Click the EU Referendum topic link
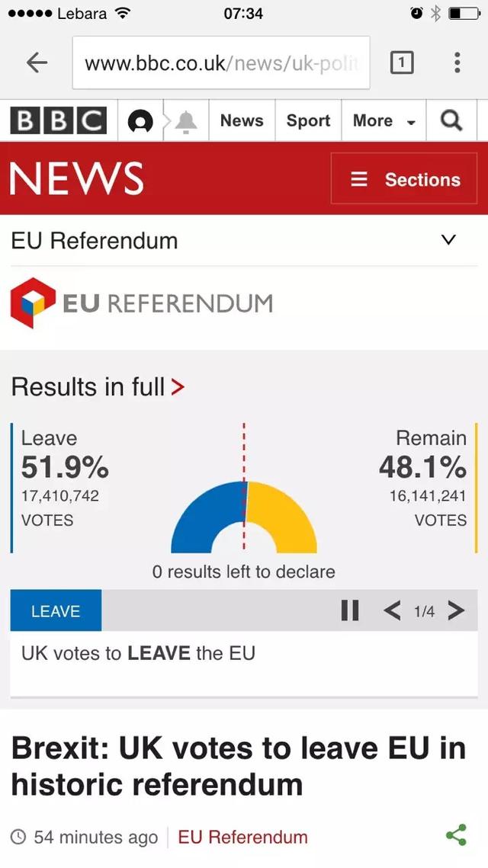This screenshot has height=868, width=488. click(242, 837)
